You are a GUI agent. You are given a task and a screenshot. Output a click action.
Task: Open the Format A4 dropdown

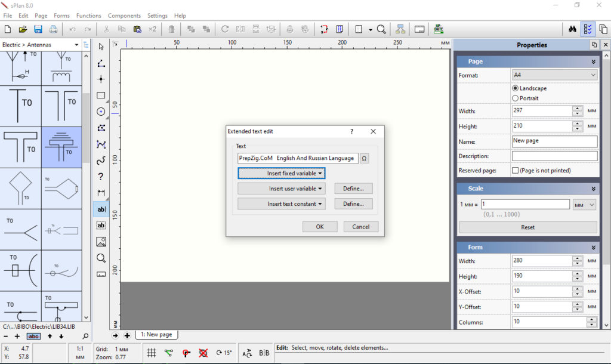(x=554, y=75)
